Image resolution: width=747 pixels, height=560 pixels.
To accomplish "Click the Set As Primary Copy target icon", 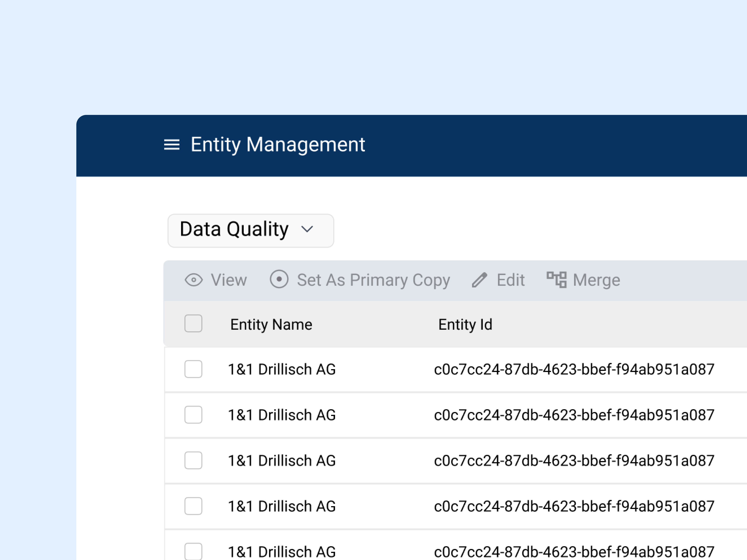I will (279, 279).
